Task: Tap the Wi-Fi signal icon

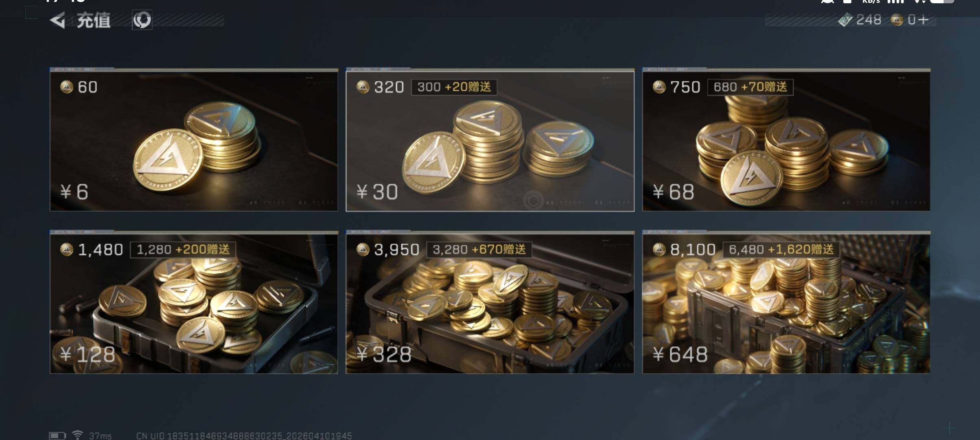Action: pyautogui.click(x=77, y=435)
